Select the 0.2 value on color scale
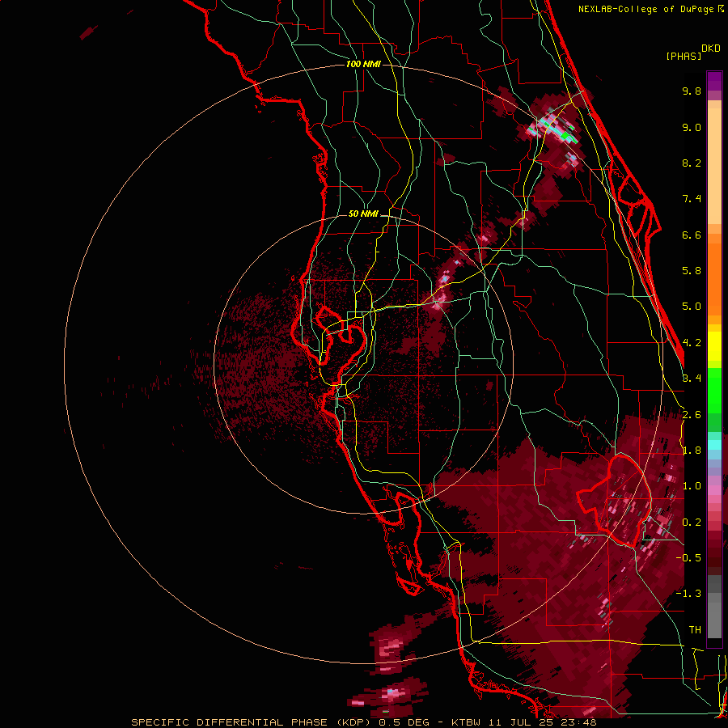The width and height of the screenshot is (728, 728). click(x=692, y=523)
